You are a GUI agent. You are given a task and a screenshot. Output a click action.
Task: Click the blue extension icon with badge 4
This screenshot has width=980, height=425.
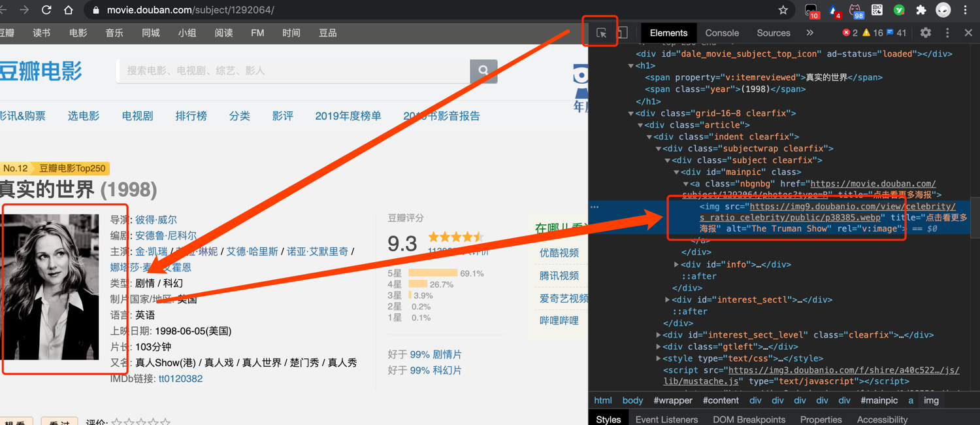[x=834, y=10]
